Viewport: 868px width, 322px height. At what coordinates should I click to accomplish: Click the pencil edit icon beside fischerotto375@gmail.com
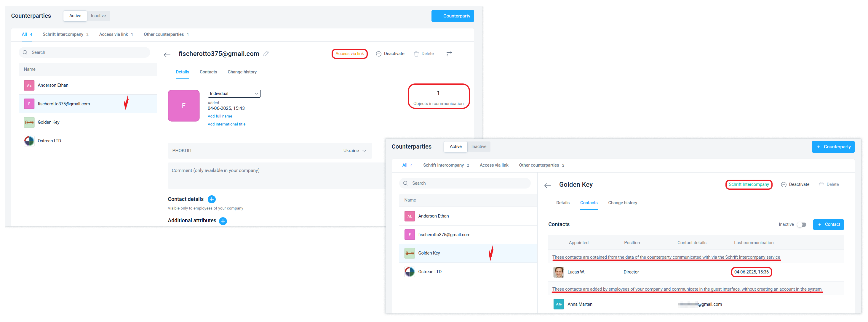point(266,54)
